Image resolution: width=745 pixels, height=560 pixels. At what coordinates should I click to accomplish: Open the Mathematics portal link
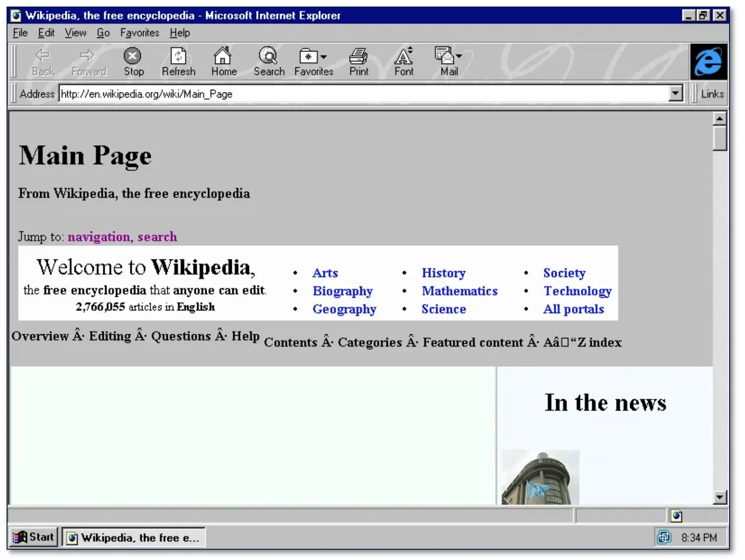tap(459, 291)
